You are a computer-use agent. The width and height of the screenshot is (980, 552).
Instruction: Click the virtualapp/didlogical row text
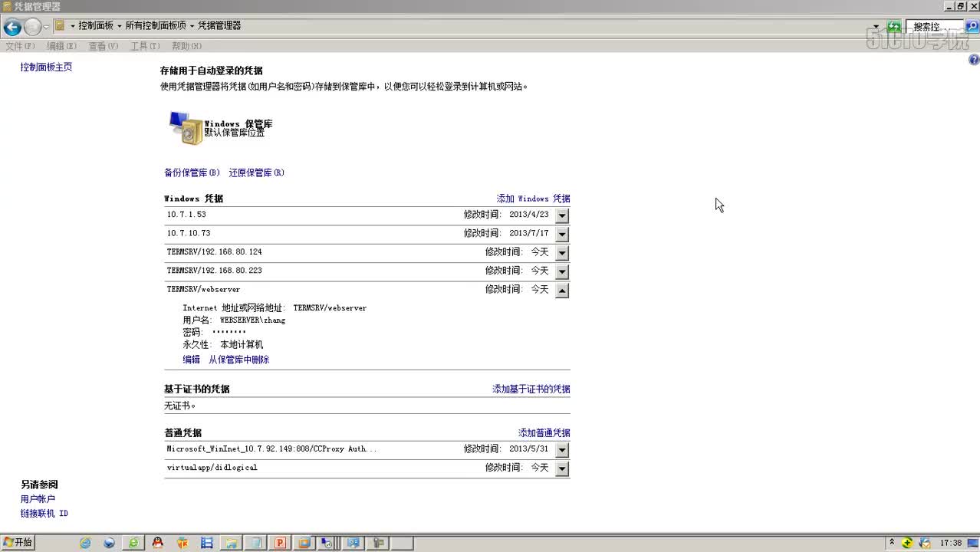[x=212, y=467]
